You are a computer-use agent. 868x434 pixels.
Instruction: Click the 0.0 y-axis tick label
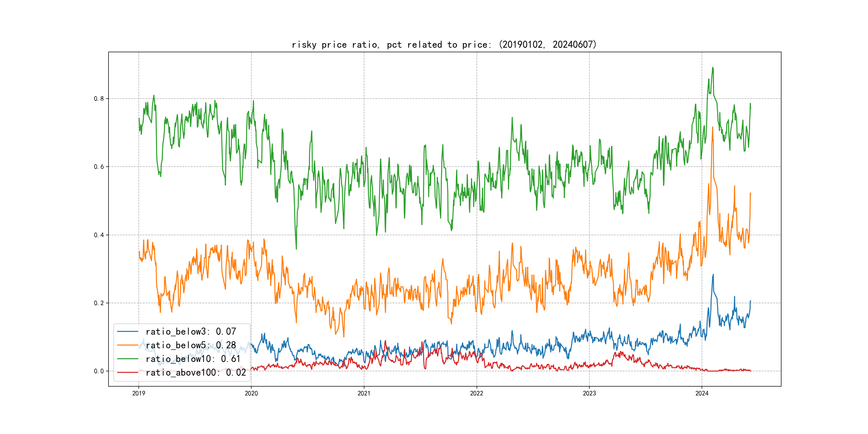point(99,371)
